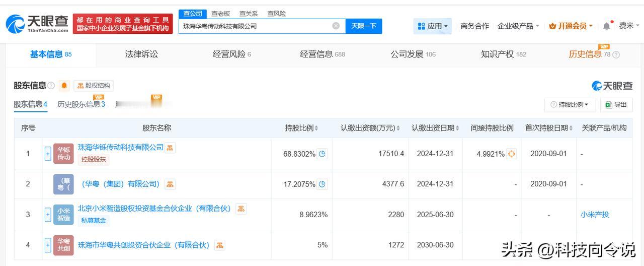Expand row 4 华粤共创 with the plus button
The image size is (644, 266).
tap(48, 245)
